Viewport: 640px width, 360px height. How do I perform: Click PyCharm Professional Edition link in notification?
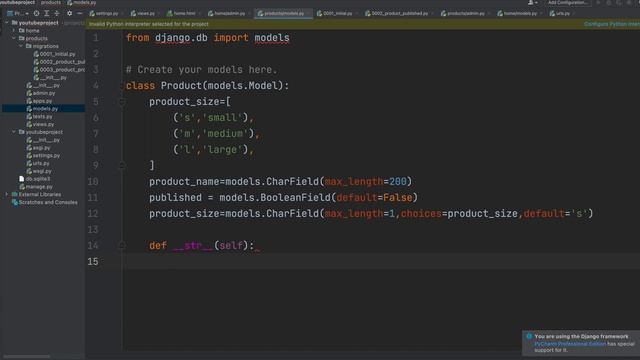(x=570, y=344)
